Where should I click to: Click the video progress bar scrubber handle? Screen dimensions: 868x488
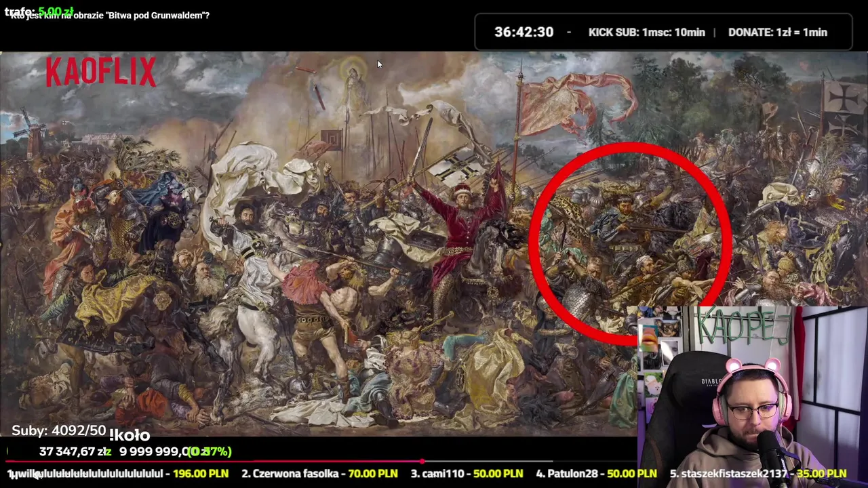coord(422,461)
